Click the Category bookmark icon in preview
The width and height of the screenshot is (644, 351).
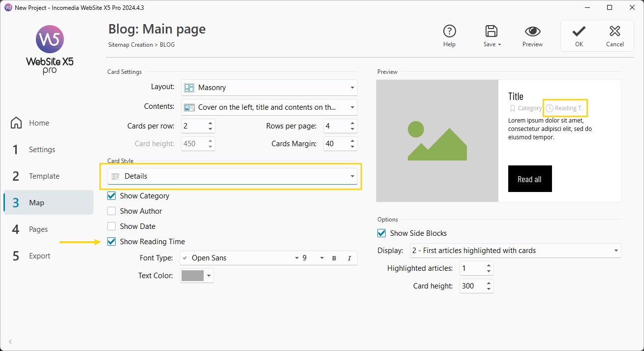512,108
